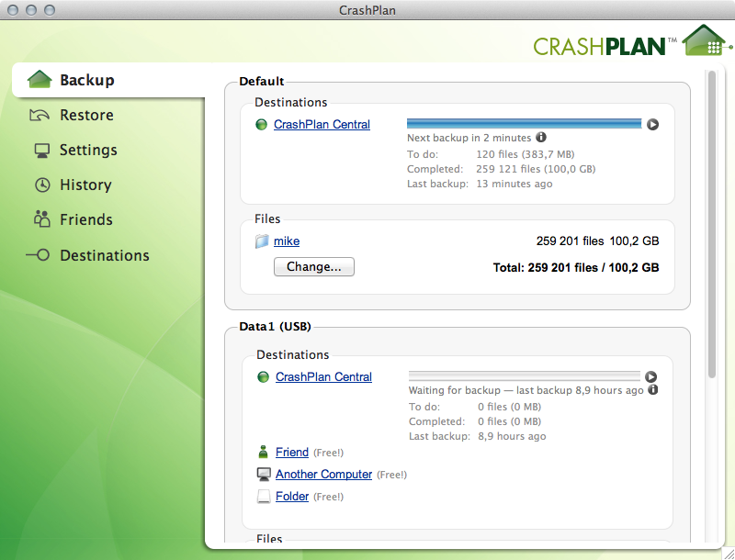The image size is (735, 560).
Task: Click the green Friend person icon
Action: point(263,452)
